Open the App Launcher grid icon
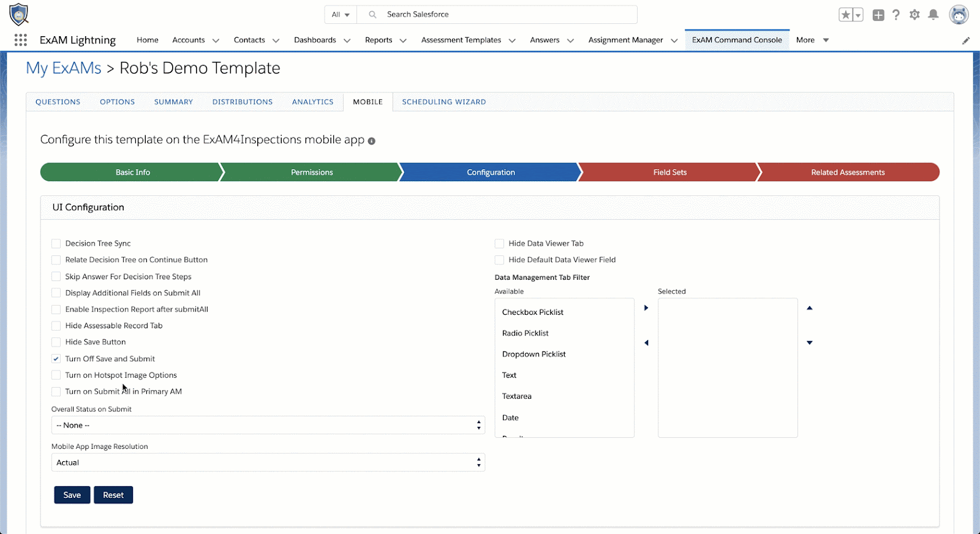The image size is (980, 534). 21,40
